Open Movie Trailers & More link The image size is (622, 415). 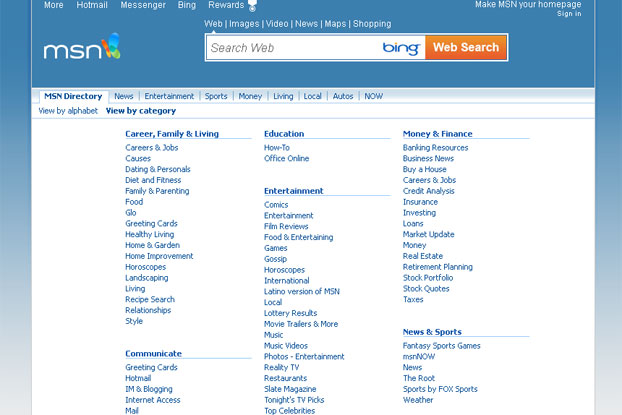[301, 324]
